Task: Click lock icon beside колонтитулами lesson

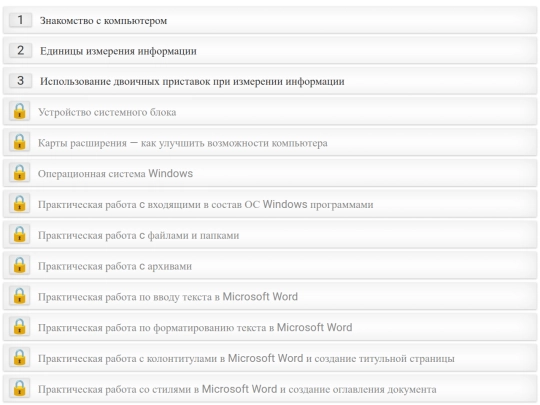Action: (x=20, y=357)
